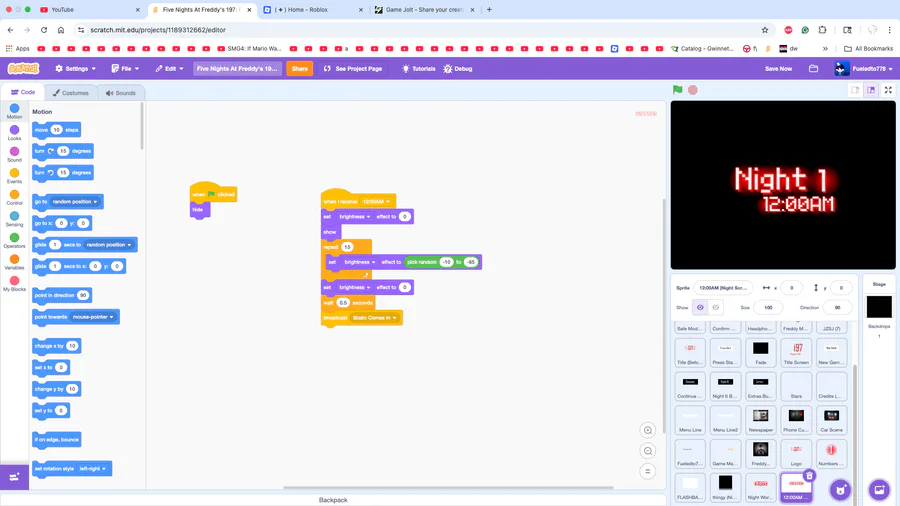Open Tutorials
This screenshot has height=506, width=900.
tap(418, 68)
